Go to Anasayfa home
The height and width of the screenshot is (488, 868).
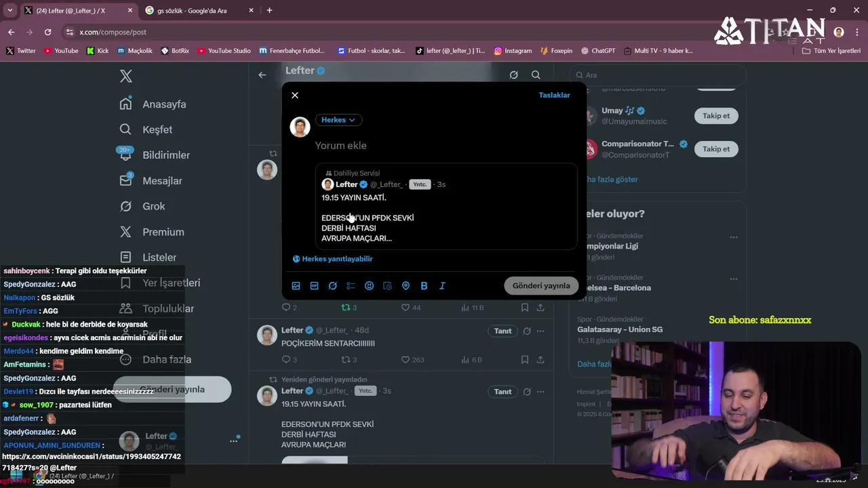[x=153, y=104]
